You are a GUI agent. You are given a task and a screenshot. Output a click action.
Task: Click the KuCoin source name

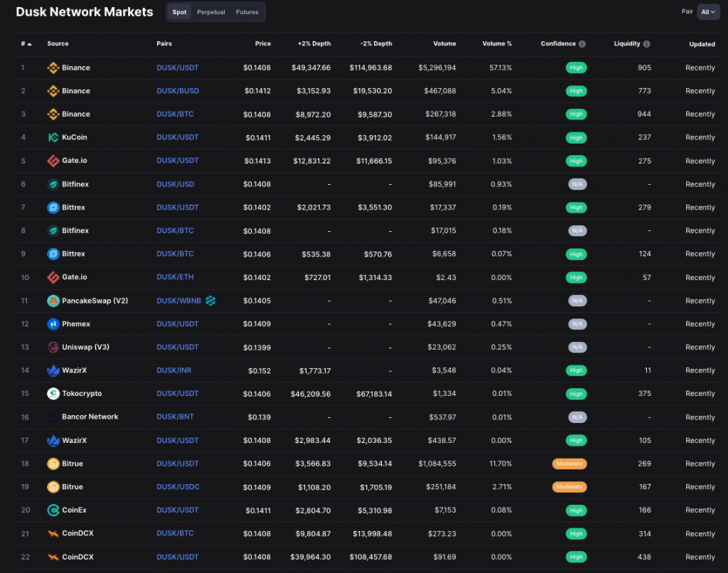[74, 137]
